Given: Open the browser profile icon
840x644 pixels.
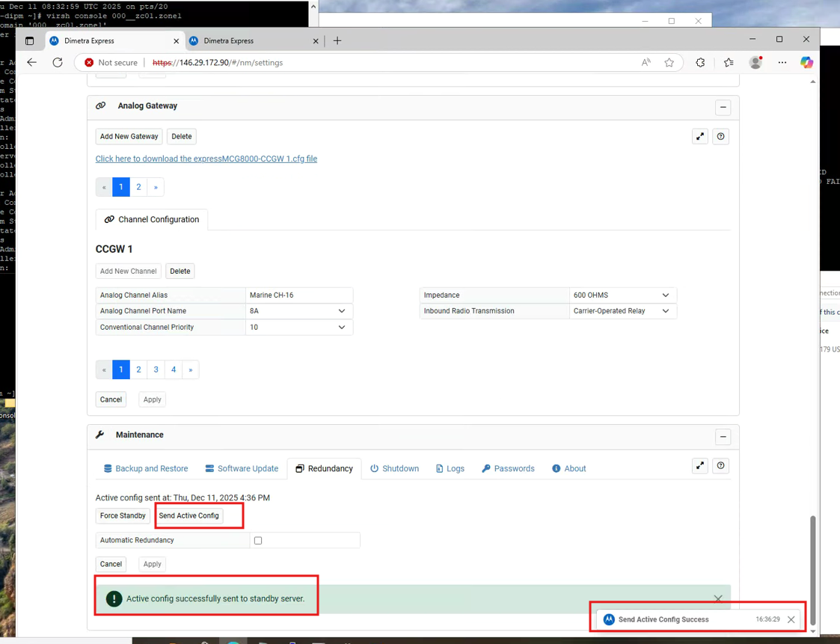Looking at the screenshot, I should click(756, 63).
